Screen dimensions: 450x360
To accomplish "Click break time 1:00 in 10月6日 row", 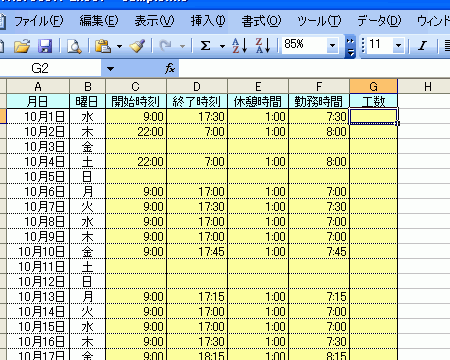I will pos(258,192).
